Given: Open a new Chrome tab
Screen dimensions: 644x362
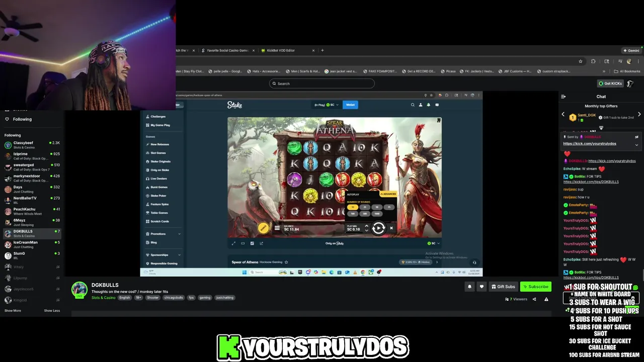Looking at the screenshot, I should [x=323, y=50].
